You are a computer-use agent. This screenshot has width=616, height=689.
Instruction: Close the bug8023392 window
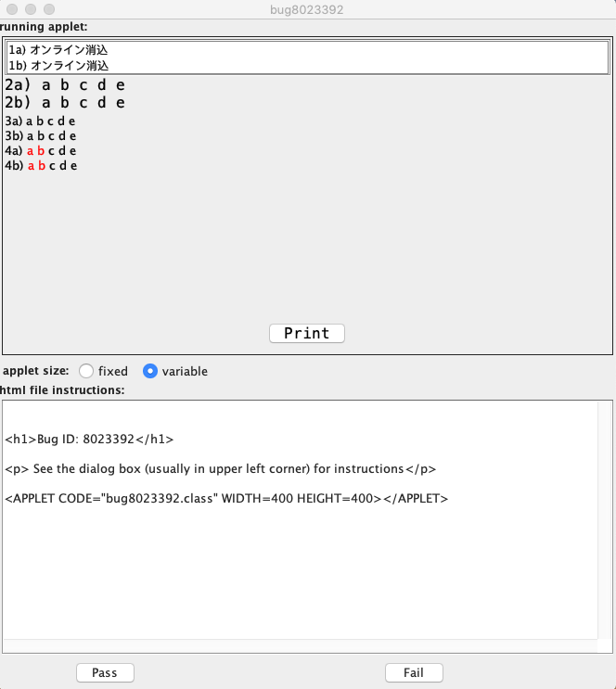(x=12, y=8)
